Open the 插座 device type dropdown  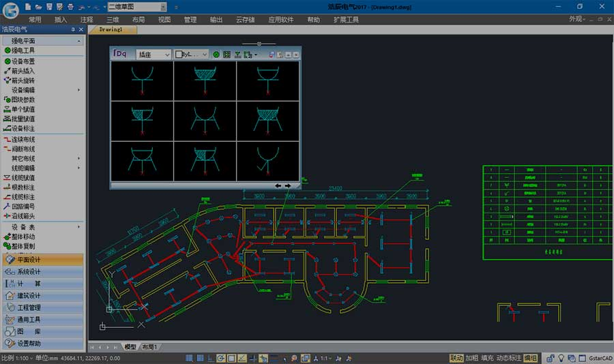(153, 55)
